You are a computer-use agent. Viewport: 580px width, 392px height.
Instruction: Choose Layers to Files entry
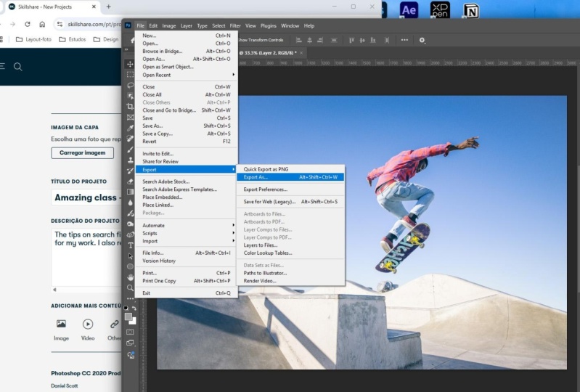(x=290, y=245)
